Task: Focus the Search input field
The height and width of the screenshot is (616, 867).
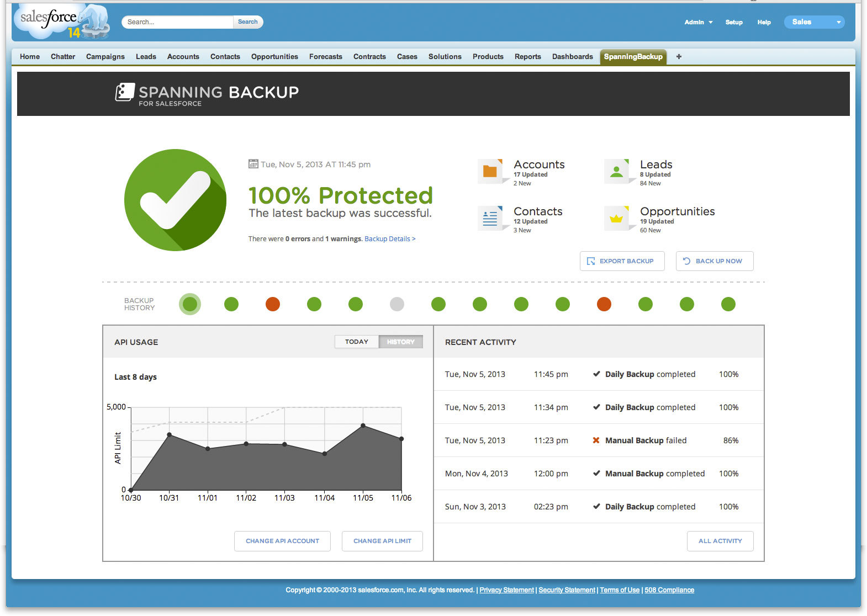Action: pyautogui.click(x=178, y=22)
